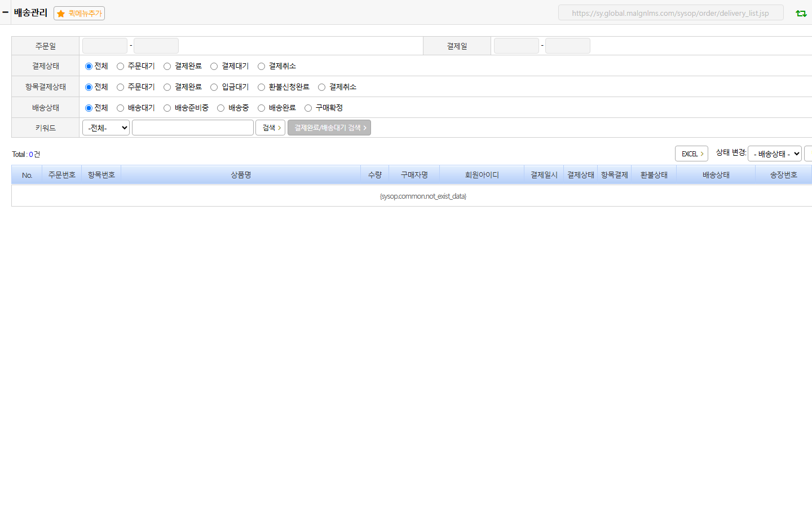Screen dimensions: 812x508
Task: Select 전체 for 결제상태
Action: tap(89, 66)
